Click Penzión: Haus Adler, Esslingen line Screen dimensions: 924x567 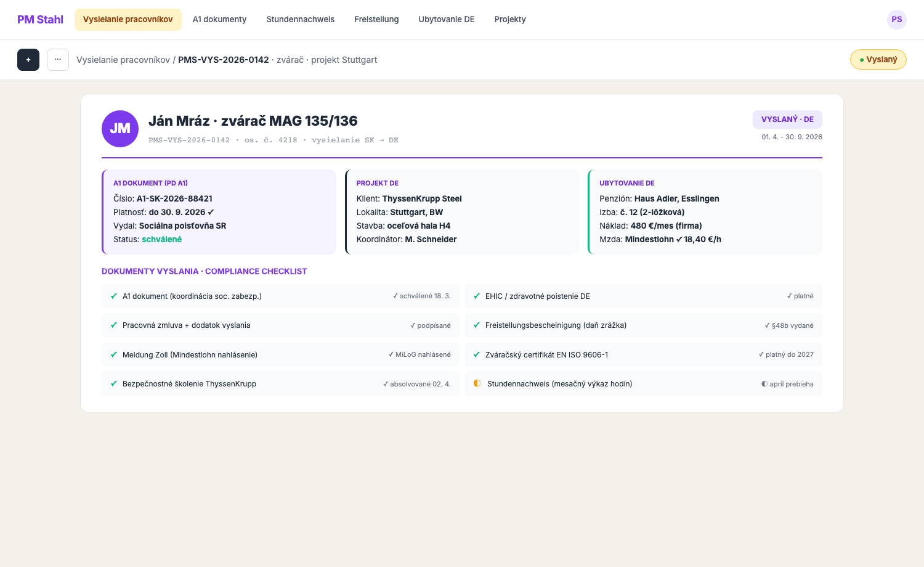659,198
